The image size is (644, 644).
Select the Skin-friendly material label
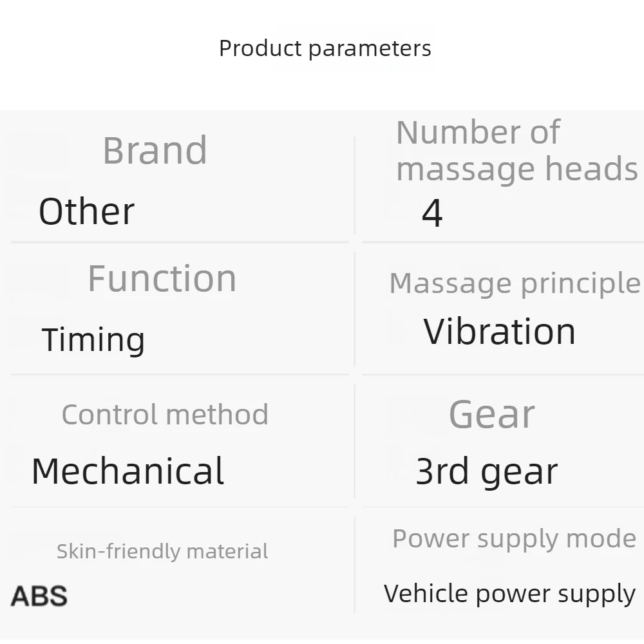pyautogui.click(x=162, y=552)
